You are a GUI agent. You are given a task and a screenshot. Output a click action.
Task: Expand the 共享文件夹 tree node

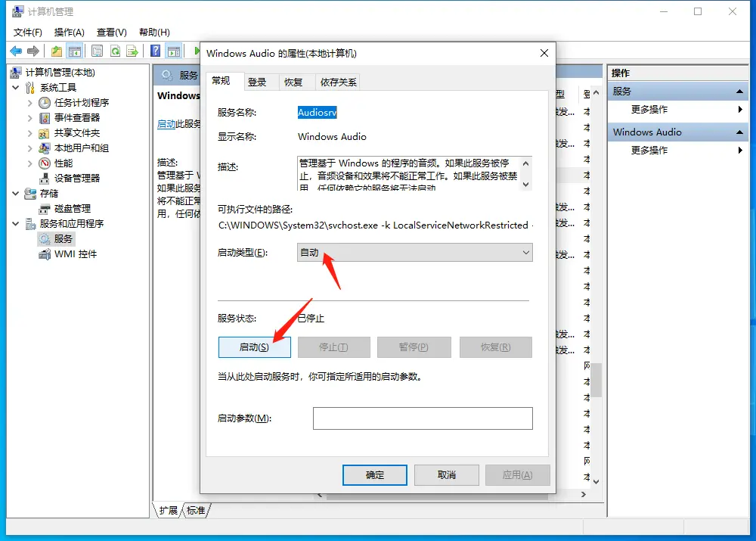pos(30,133)
